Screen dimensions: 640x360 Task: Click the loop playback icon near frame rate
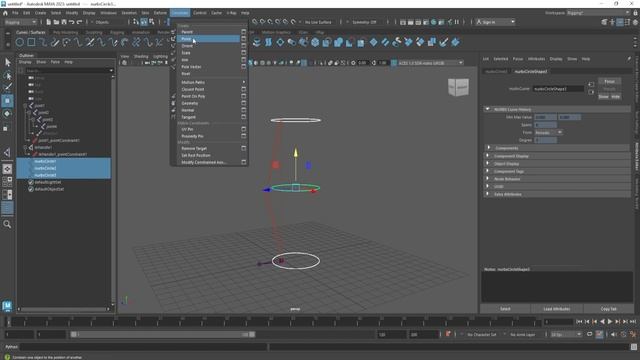(x=589, y=334)
